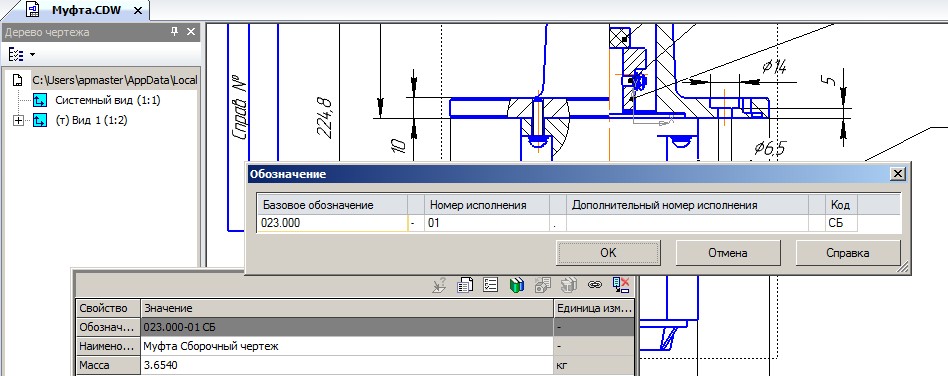Viewport: 948px width, 376px height.
Task: Click the Номер исполнения field 01
Action: (487, 223)
